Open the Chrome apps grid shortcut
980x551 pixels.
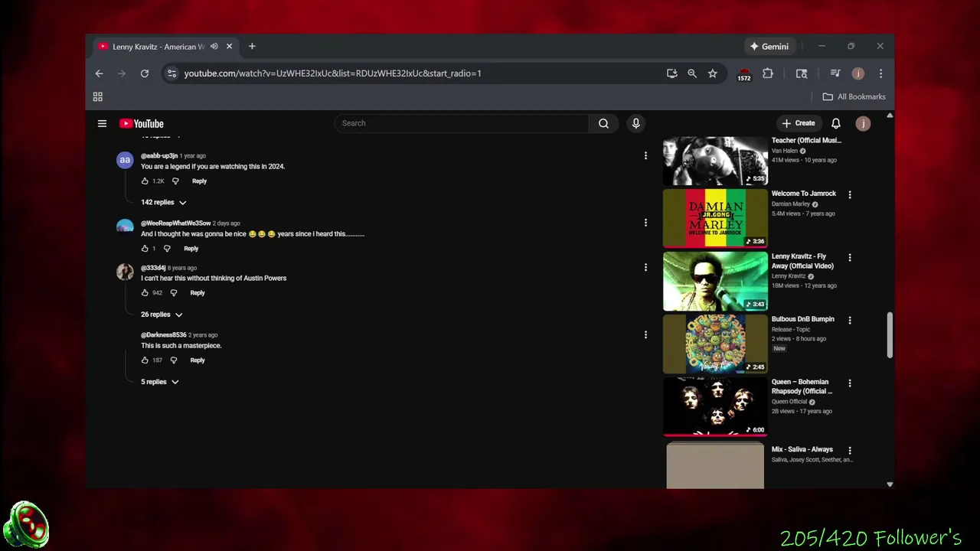pyautogui.click(x=98, y=96)
